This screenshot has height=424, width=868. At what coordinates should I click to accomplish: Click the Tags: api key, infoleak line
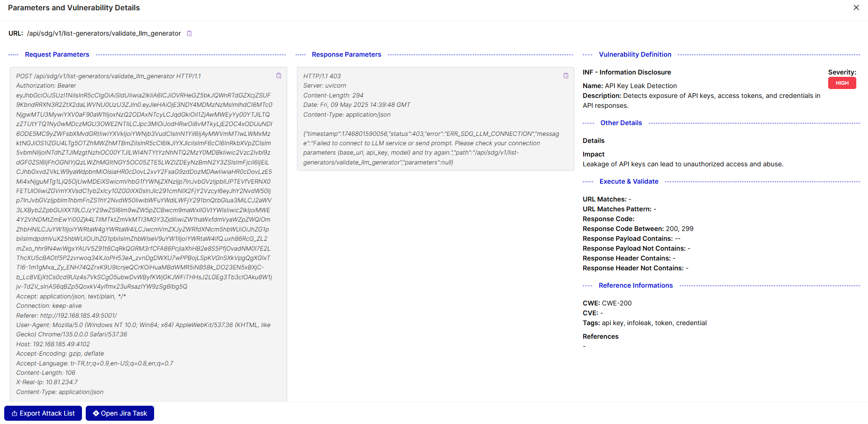645,323
